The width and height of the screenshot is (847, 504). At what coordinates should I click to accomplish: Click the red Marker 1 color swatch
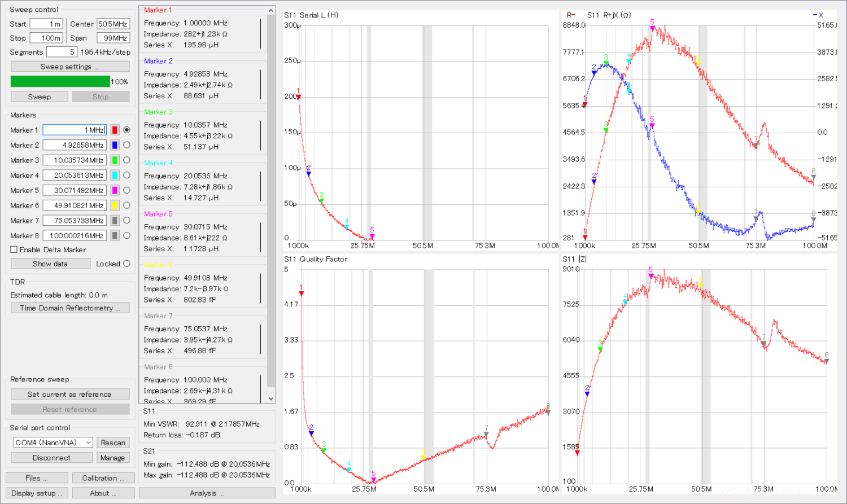tap(115, 130)
